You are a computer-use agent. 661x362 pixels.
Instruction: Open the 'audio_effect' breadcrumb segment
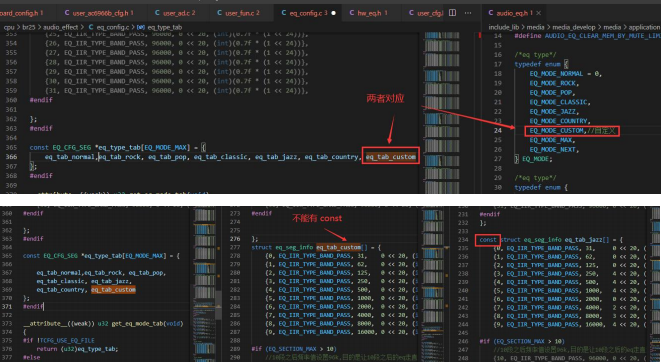(61, 27)
